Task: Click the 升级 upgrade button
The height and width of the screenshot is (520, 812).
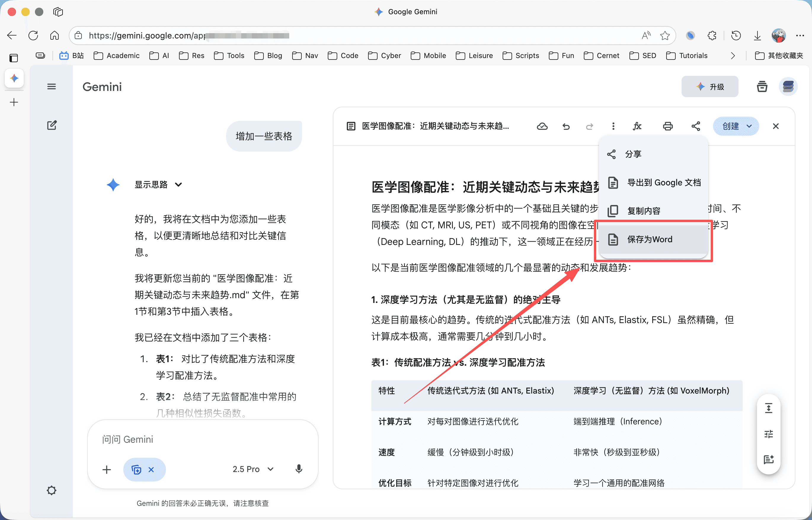Action: click(710, 87)
